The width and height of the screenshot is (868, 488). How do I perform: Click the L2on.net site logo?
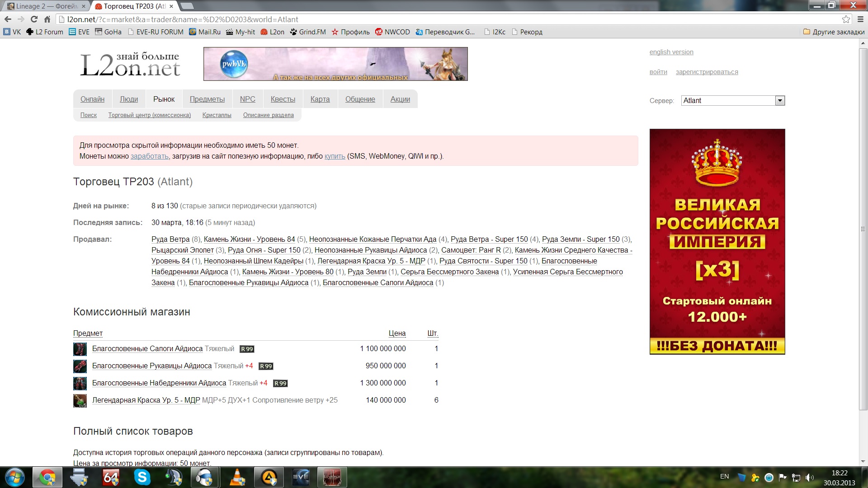click(x=130, y=65)
